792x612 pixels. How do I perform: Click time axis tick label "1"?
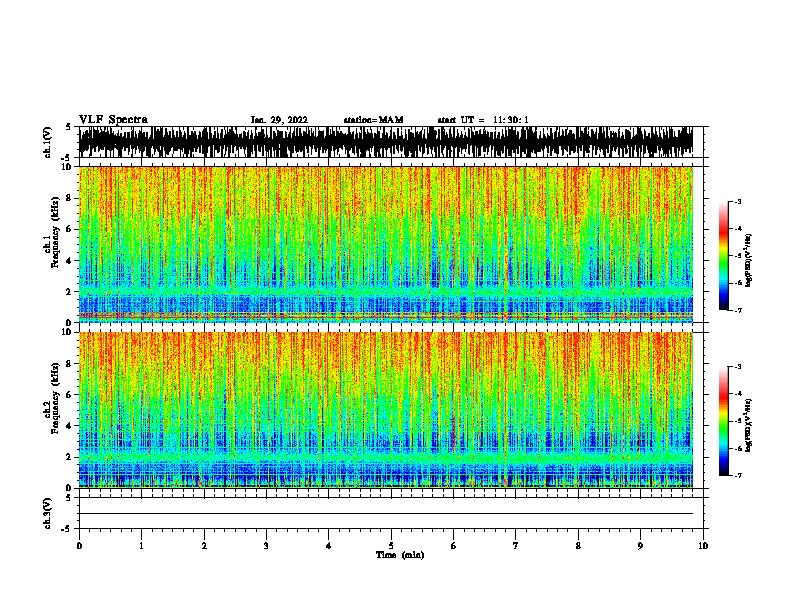141,546
